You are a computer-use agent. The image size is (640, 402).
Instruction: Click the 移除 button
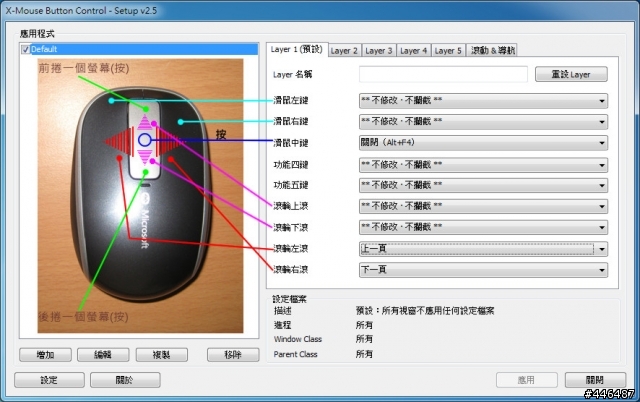(233, 355)
